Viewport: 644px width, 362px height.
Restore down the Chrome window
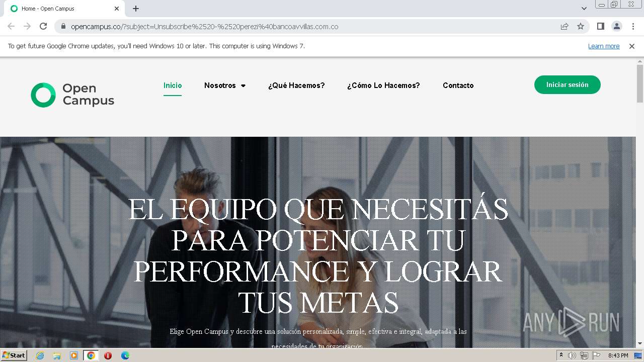(614, 5)
